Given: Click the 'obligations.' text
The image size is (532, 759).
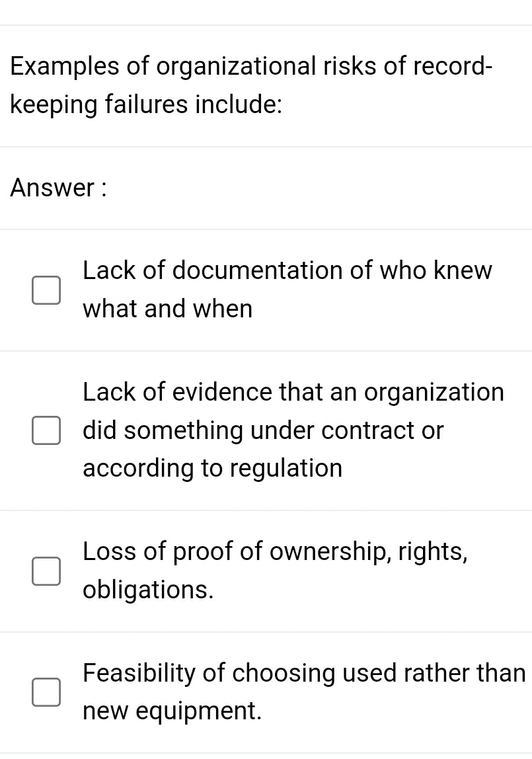Looking at the screenshot, I should (148, 590).
